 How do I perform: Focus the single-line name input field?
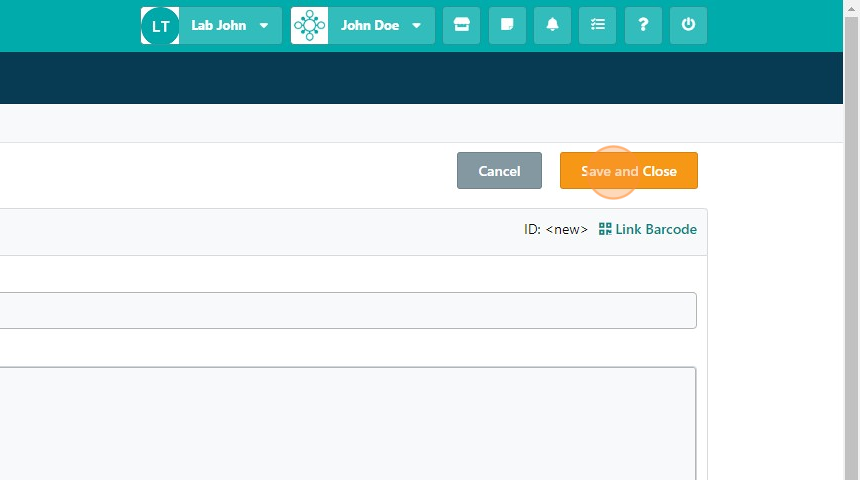(x=348, y=310)
